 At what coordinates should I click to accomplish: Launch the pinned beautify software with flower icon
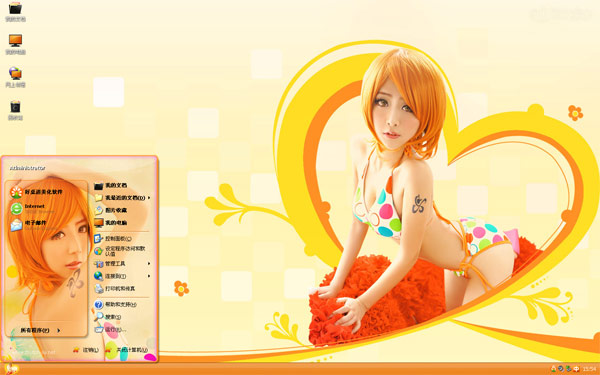point(37,192)
